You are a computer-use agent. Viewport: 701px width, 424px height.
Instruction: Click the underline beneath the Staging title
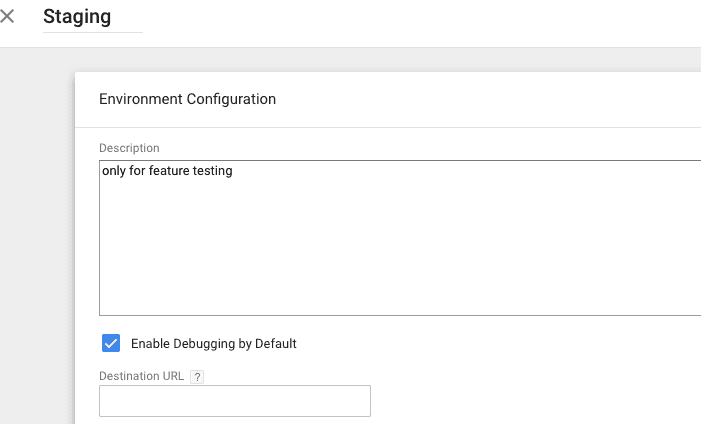click(x=92, y=33)
